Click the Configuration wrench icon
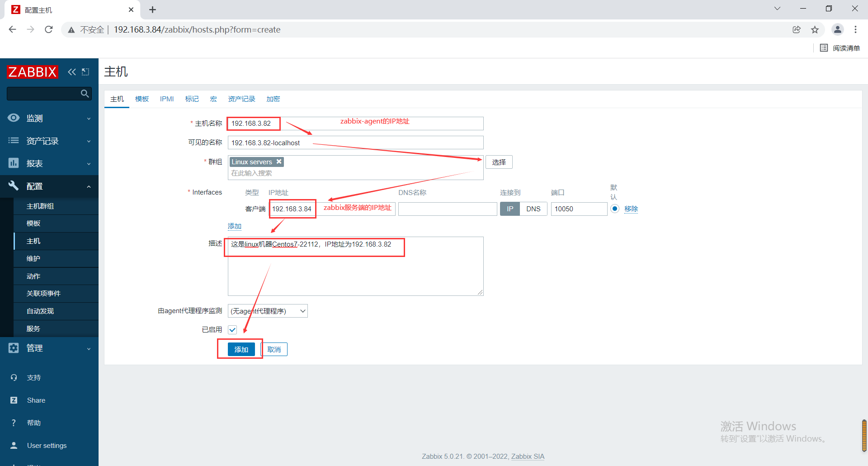This screenshot has height=466, width=868. tap(14, 185)
